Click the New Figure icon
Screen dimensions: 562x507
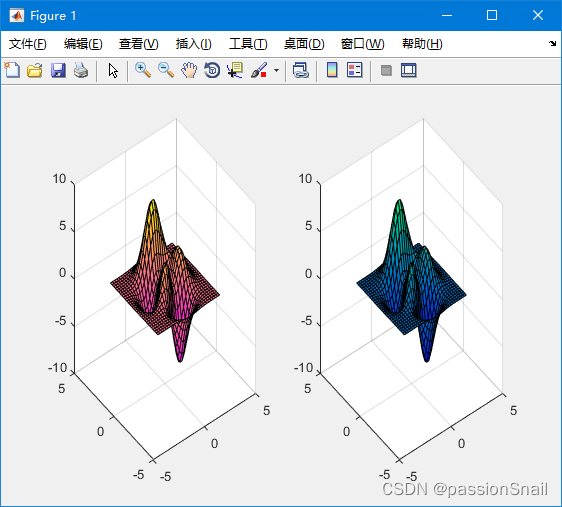click(12, 70)
